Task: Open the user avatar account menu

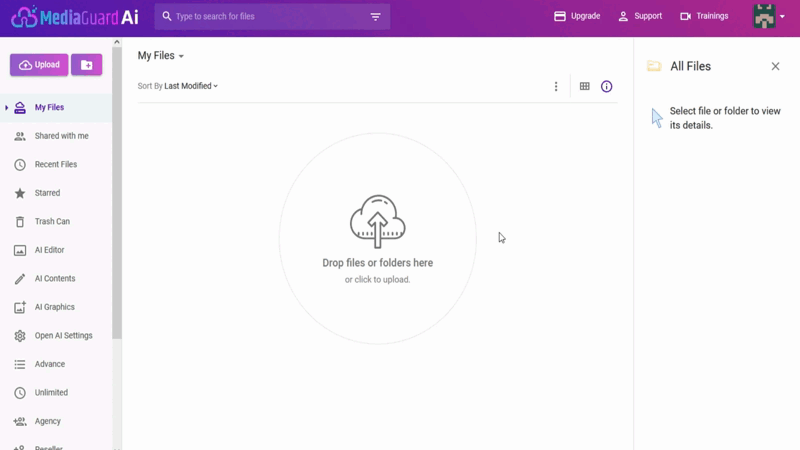Action: click(767, 16)
